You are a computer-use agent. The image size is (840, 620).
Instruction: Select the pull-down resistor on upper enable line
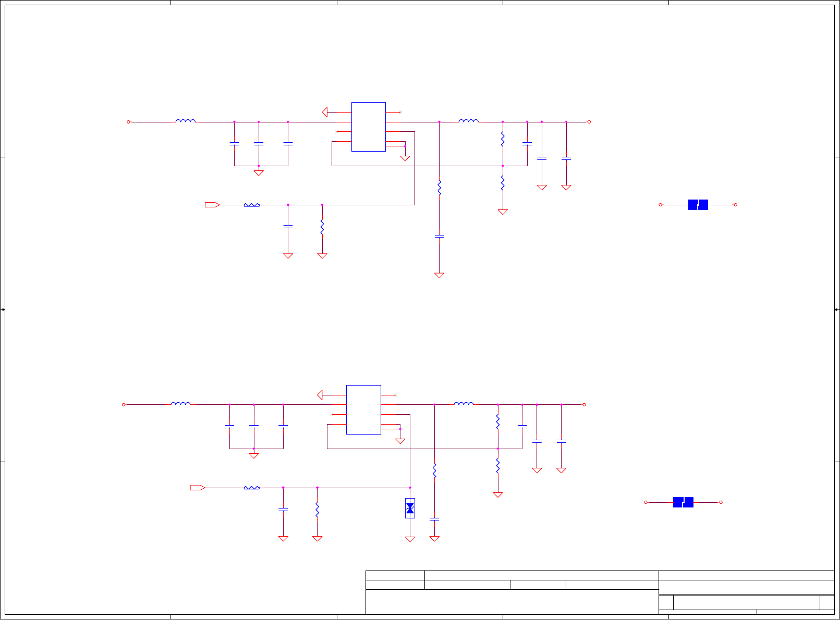(322, 227)
